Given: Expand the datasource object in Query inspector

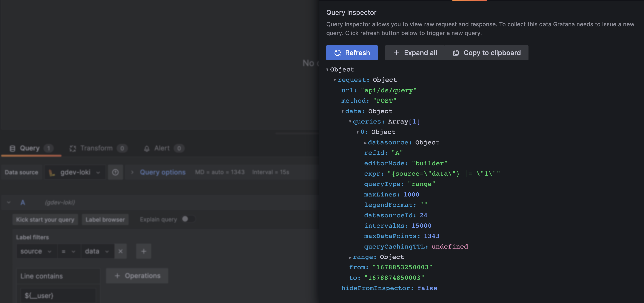Looking at the screenshot, I should point(365,142).
